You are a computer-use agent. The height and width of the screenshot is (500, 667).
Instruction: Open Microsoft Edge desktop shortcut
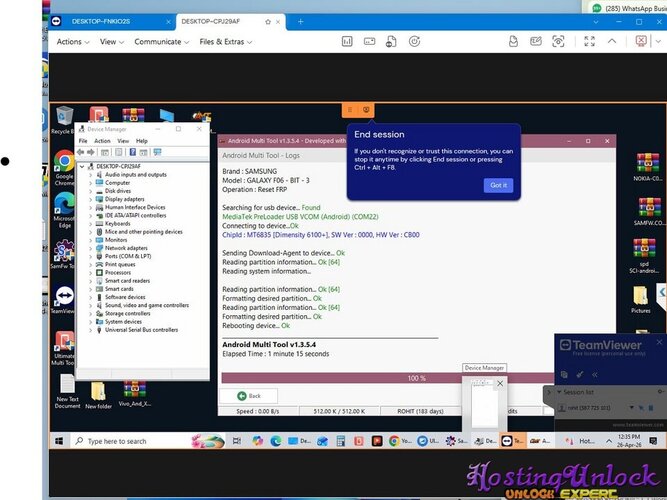pyautogui.click(x=64, y=210)
